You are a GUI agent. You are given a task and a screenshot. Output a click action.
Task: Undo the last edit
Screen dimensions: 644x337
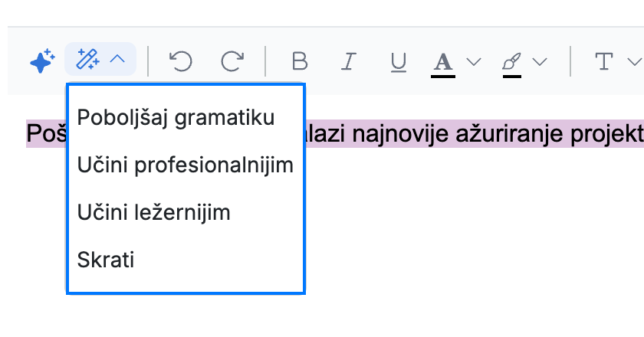[181, 61]
